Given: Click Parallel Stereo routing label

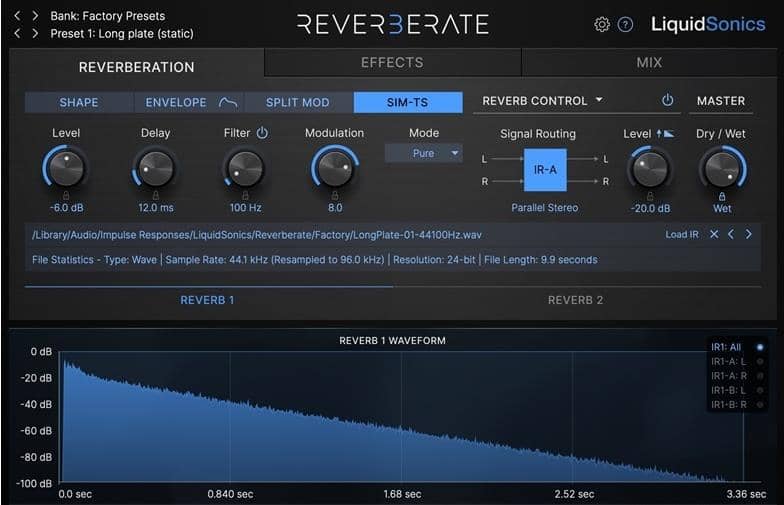Looking at the screenshot, I should [544, 208].
